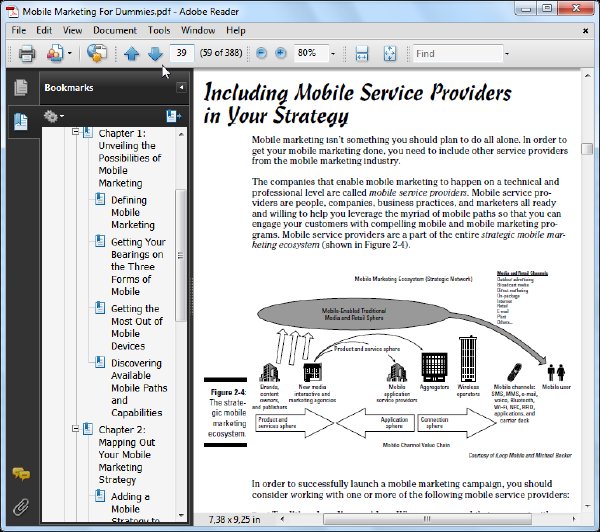Image resolution: width=600 pixels, height=532 pixels.
Task: Select Chapter 1: Unveiling the Possibilities bookmark
Action: pyautogui.click(x=130, y=158)
